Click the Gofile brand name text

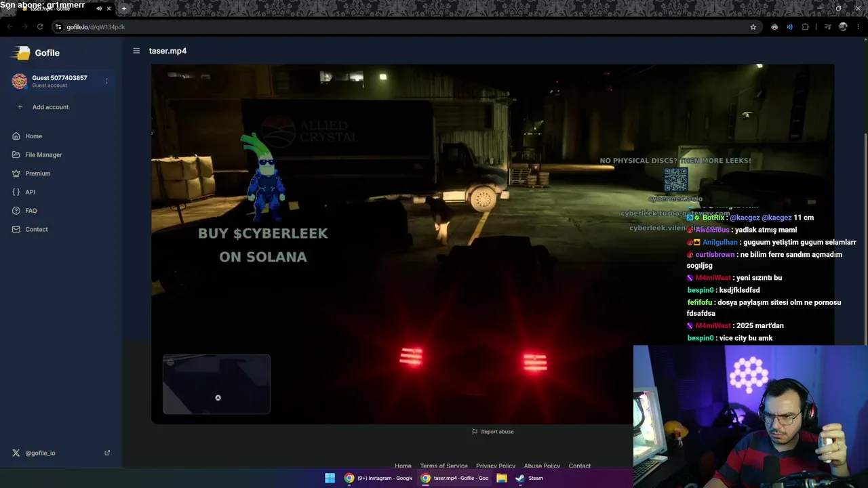(47, 53)
